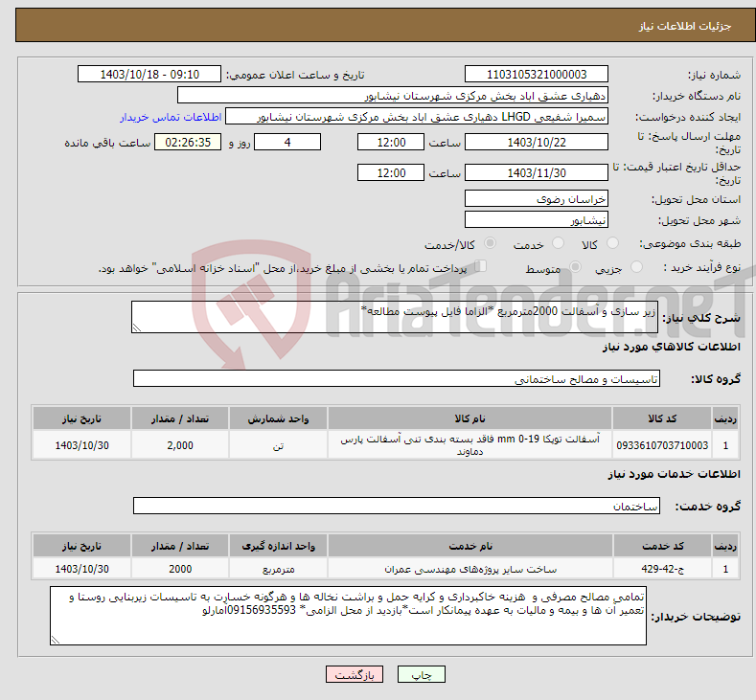The width and height of the screenshot is (756, 700).
Task: Click the page title جزئیات اطلاعات نیاز
Action: click(685, 26)
